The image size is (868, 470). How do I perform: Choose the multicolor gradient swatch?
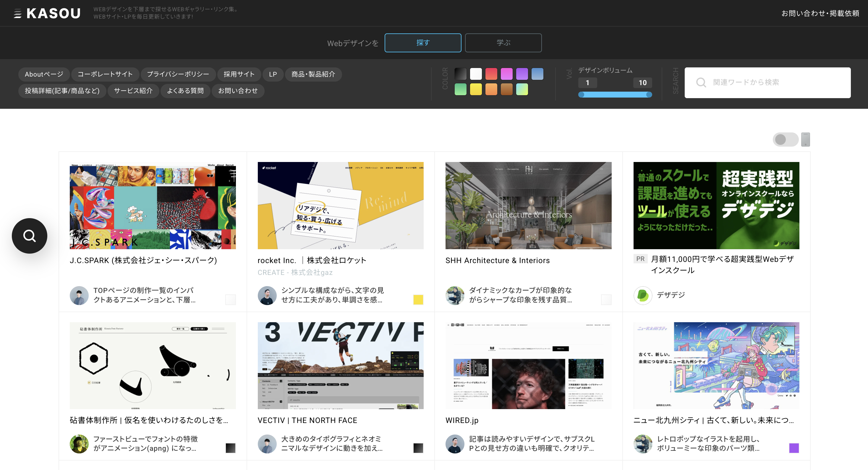pos(522,89)
